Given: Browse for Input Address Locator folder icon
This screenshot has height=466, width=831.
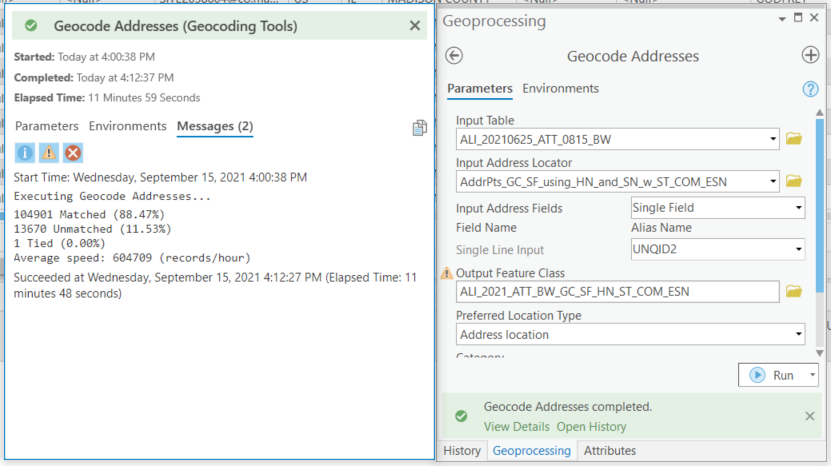Looking at the screenshot, I should tap(794, 181).
